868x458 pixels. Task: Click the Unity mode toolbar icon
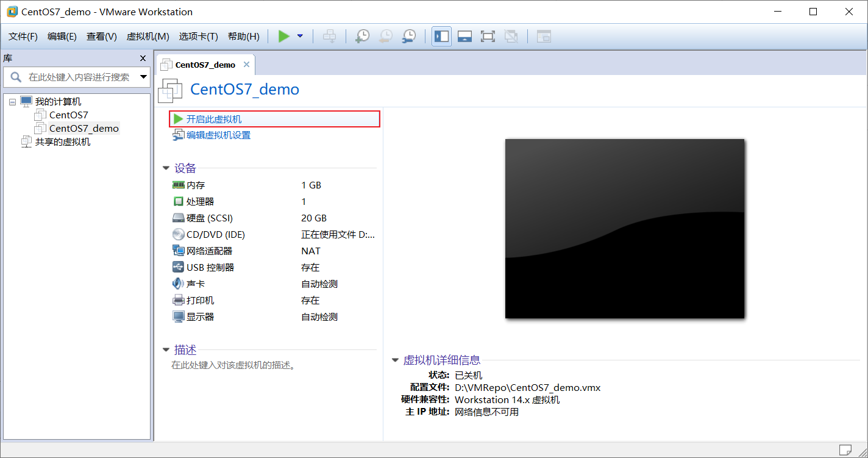pos(511,37)
